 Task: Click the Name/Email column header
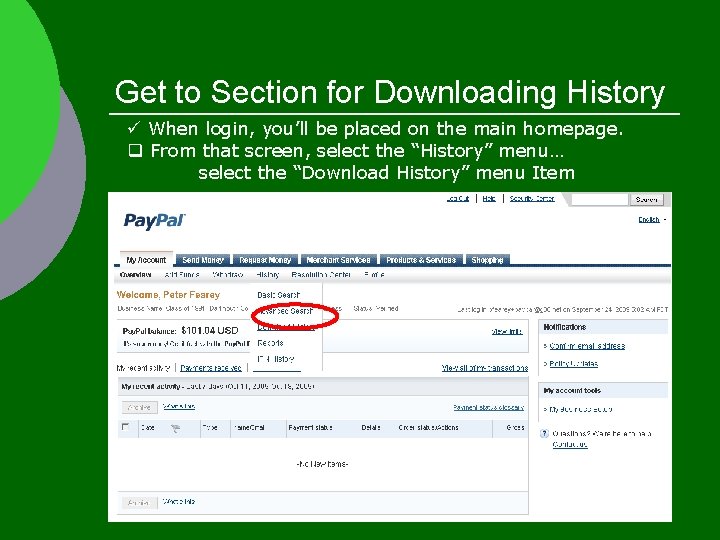pyautogui.click(x=249, y=428)
